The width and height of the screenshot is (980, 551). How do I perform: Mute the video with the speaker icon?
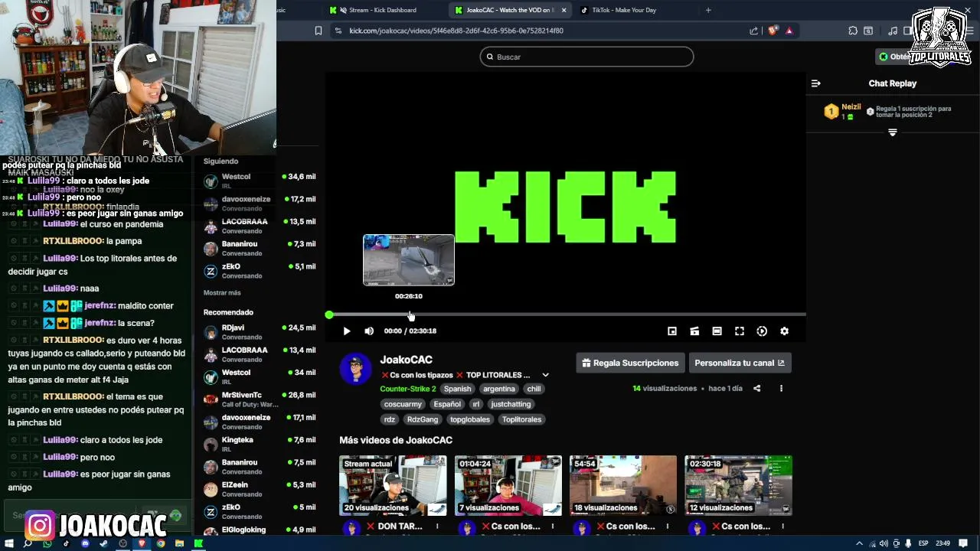tap(369, 331)
